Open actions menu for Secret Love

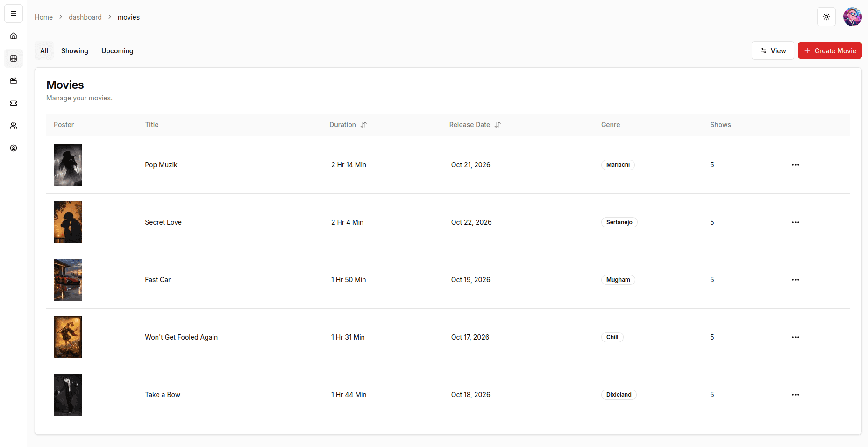point(796,222)
